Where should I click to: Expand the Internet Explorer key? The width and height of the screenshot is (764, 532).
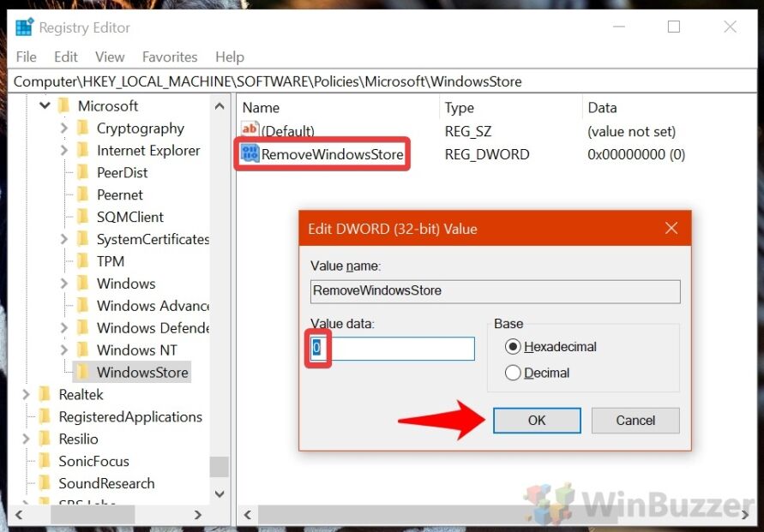(x=63, y=151)
